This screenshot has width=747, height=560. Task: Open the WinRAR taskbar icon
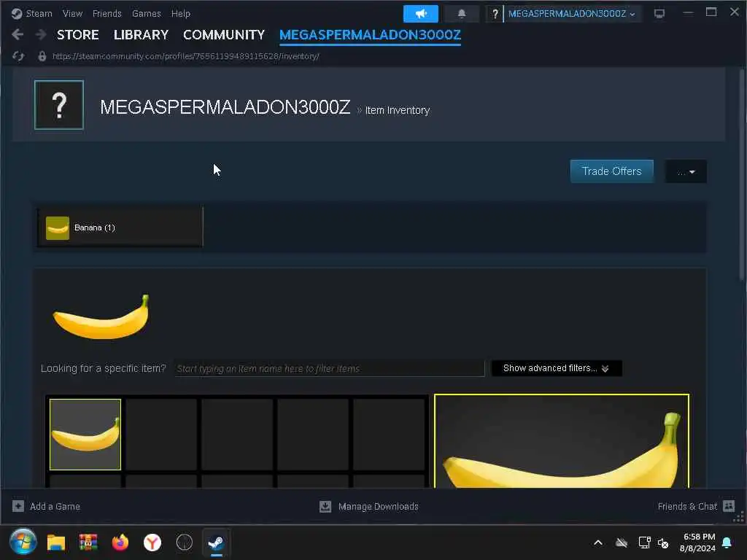pyautogui.click(x=88, y=542)
